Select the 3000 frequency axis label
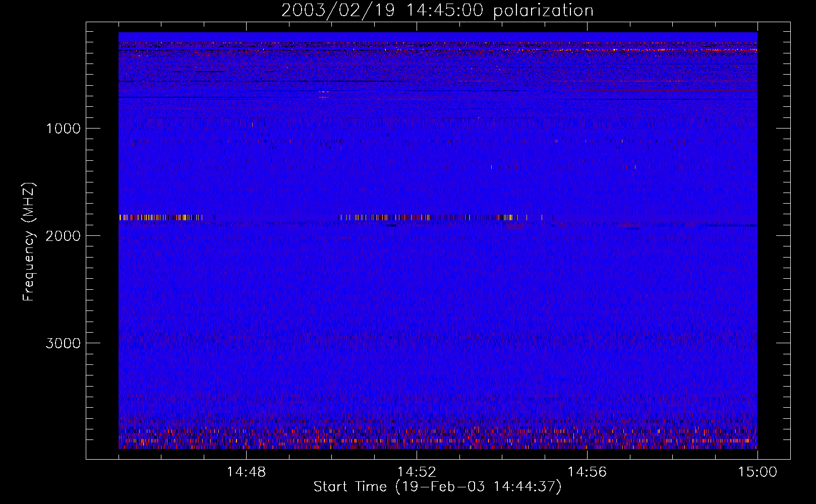The height and width of the screenshot is (504, 816). point(63,343)
